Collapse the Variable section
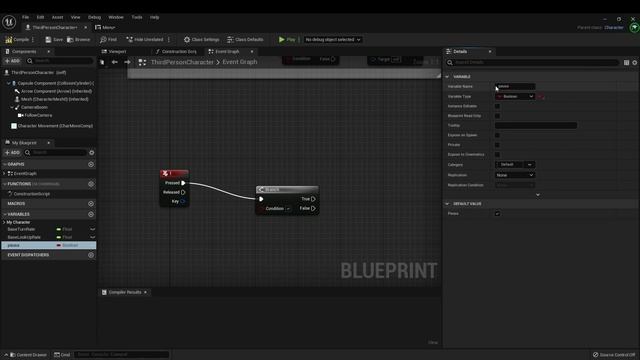The image size is (640, 360). click(447, 77)
